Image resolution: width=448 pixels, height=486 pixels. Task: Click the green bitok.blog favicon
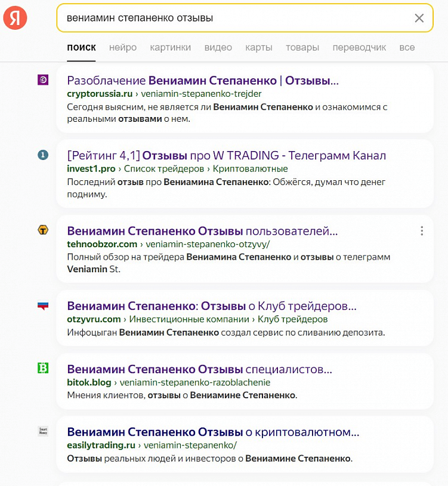click(42, 368)
